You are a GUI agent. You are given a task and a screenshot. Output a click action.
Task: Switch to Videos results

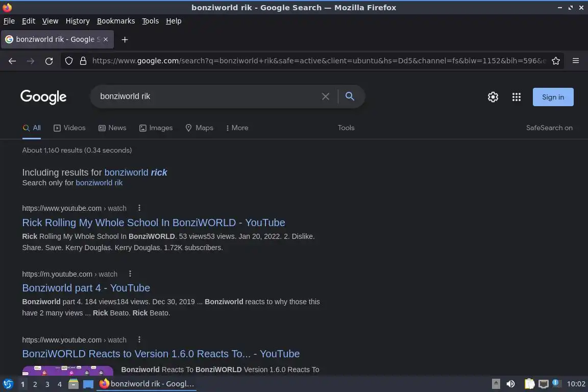click(69, 128)
